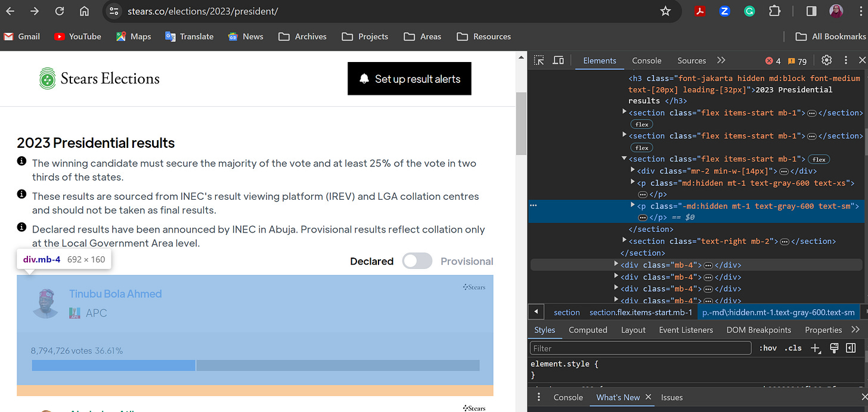
Task: Select the Elements tab
Action: [600, 60]
